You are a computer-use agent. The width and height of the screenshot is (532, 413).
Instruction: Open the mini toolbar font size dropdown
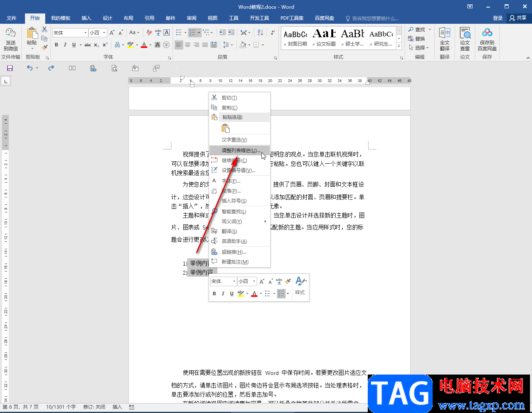(254, 281)
